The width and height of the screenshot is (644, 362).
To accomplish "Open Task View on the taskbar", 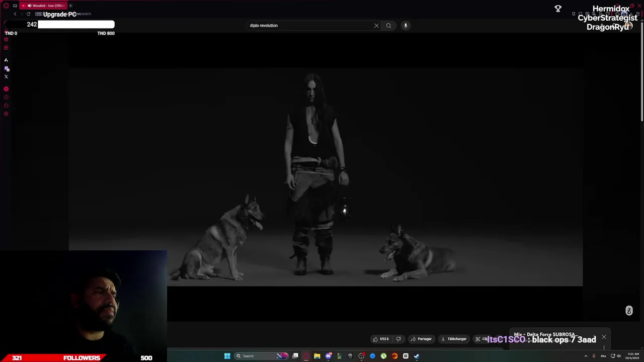I will tap(295, 356).
